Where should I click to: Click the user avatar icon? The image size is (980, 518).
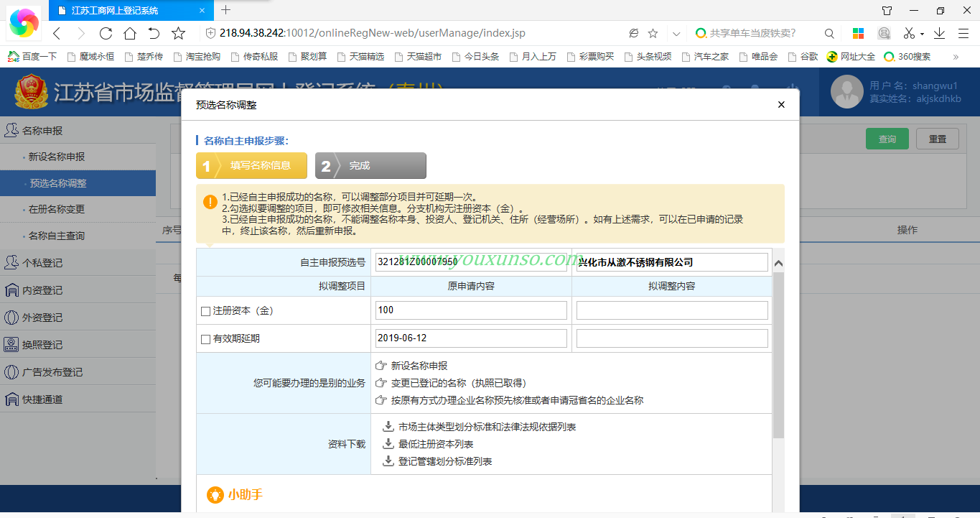[x=847, y=91]
